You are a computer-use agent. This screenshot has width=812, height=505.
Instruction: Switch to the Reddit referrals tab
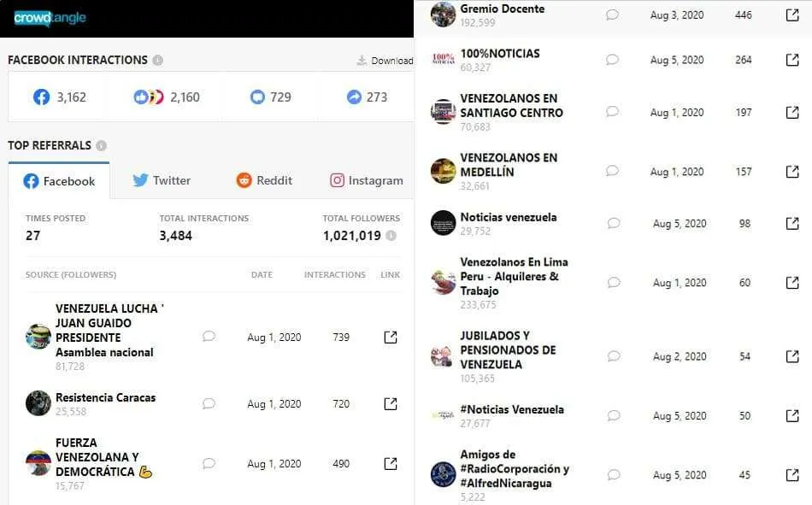(x=264, y=180)
